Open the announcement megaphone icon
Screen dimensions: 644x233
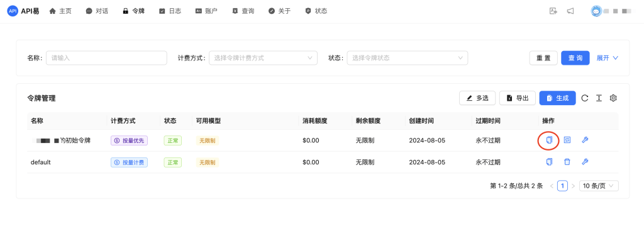(570, 11)
